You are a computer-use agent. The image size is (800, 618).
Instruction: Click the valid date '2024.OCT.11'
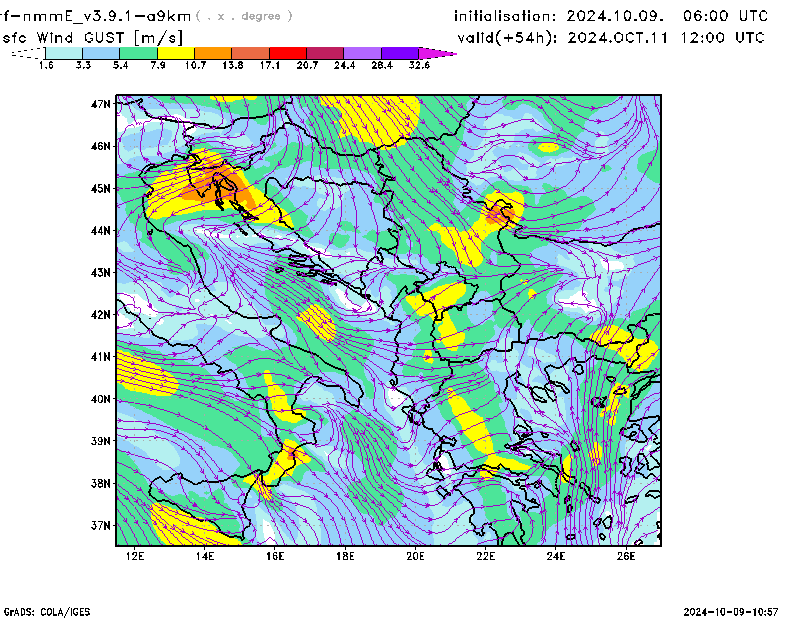pyautogui.click(x=618, y=38)
